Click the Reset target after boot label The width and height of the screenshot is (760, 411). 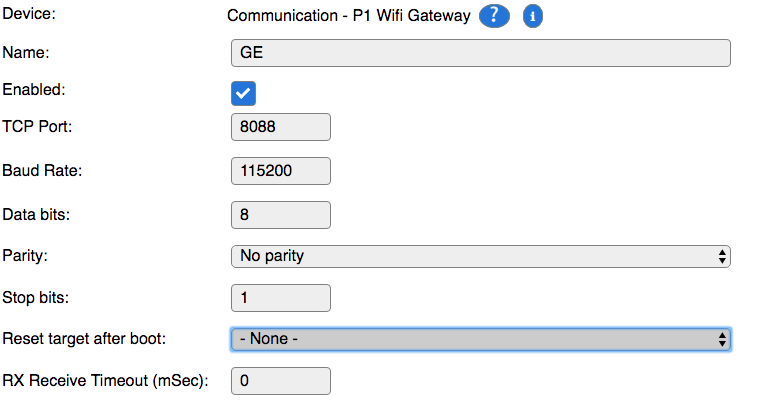[84, 338]
